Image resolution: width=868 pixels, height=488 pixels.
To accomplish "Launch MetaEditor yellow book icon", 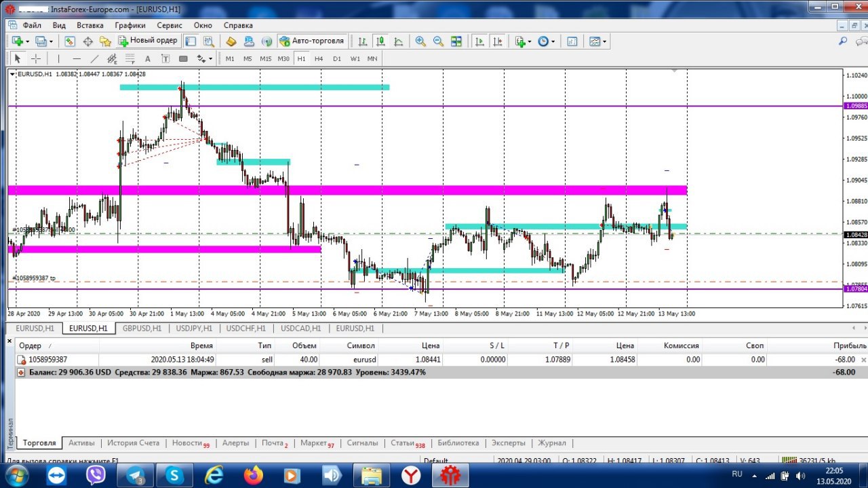I will [231, 41].
